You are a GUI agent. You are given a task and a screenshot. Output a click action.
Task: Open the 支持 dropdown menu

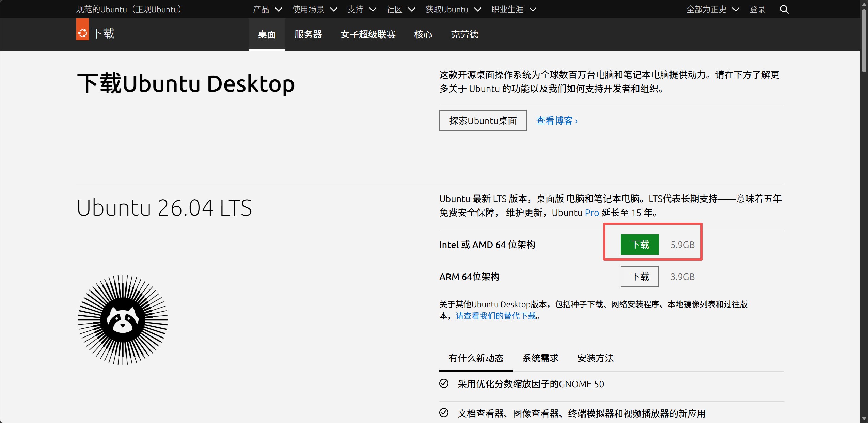[x=362, y=10]
